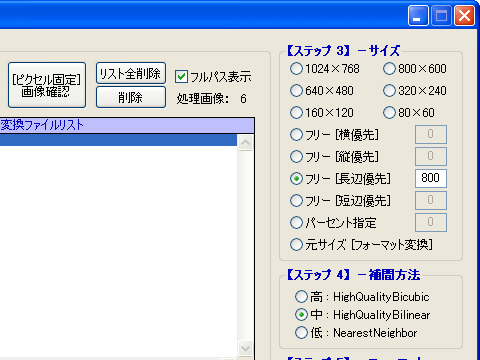The image size is (480, 360).
Task: Choose the 640×480 radio button
Action: coord(296,91)
